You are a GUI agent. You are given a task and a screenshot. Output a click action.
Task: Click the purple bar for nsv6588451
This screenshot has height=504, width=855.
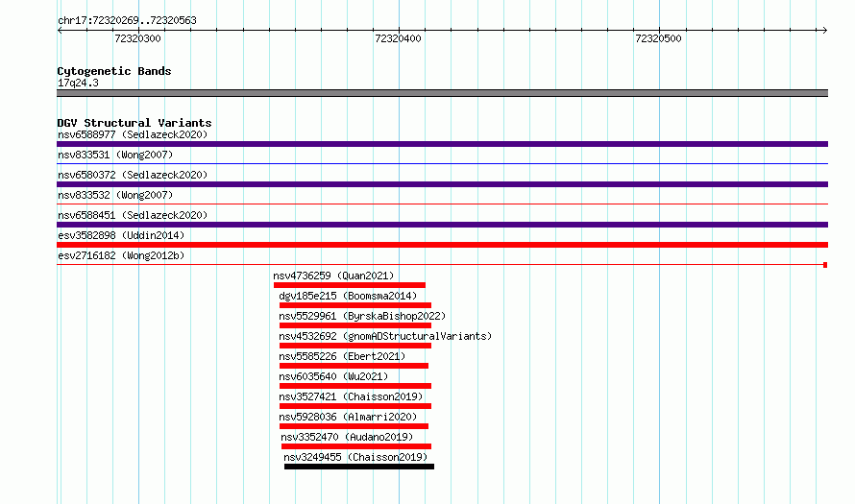(x=442, y=225)
